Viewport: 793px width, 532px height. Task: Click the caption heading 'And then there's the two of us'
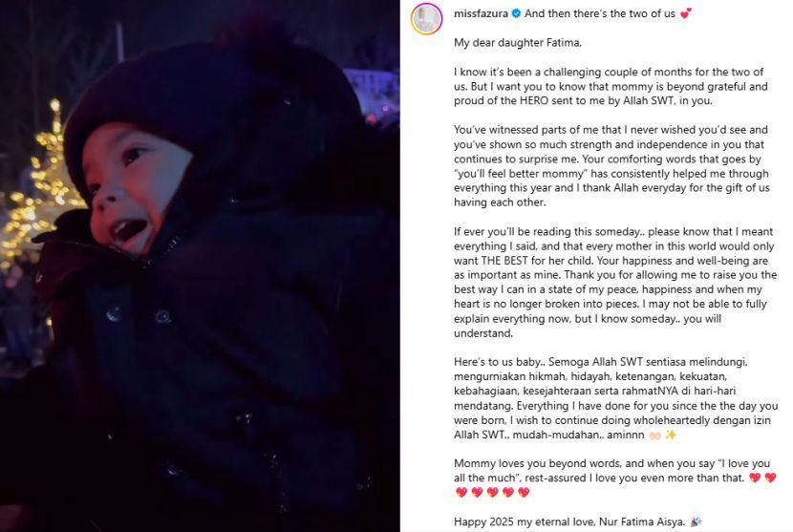coord(600,13)
